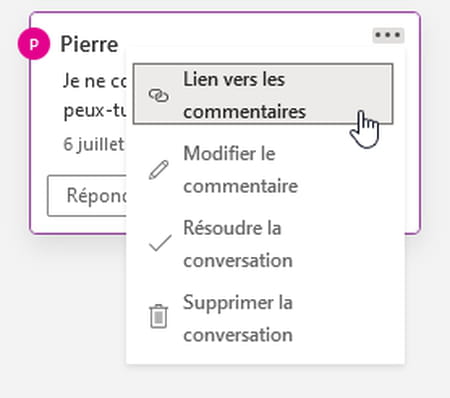This screenshot has height=398, width=450.
Task: Open the three-dots more options button
Action: click(x=388, y=35)
